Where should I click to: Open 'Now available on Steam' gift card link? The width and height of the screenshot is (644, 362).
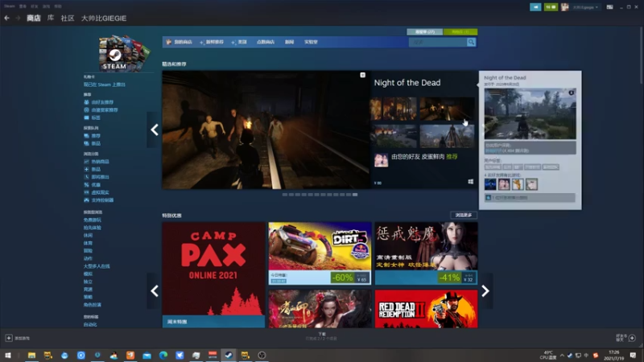[105, 84]
